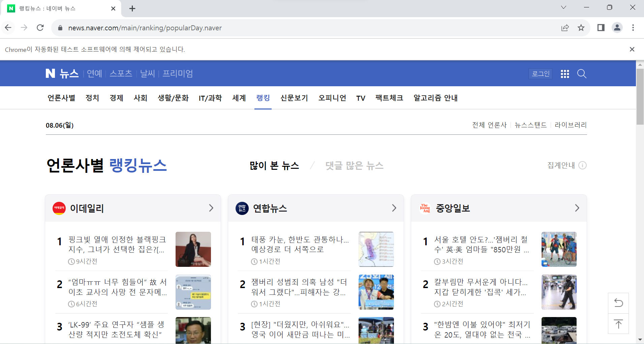Bookmark this page with star icon
This screenshot has width=644, height=344.
[581, 28]
